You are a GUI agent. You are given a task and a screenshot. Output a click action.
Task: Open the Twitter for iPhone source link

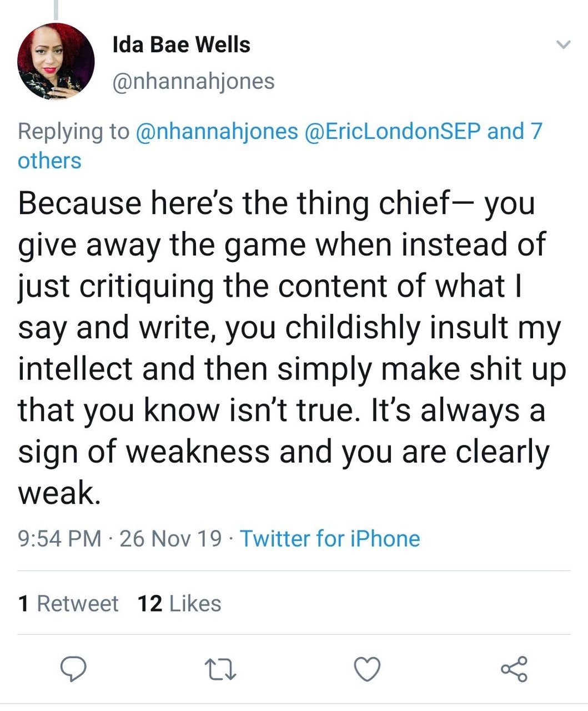[330, 538]
